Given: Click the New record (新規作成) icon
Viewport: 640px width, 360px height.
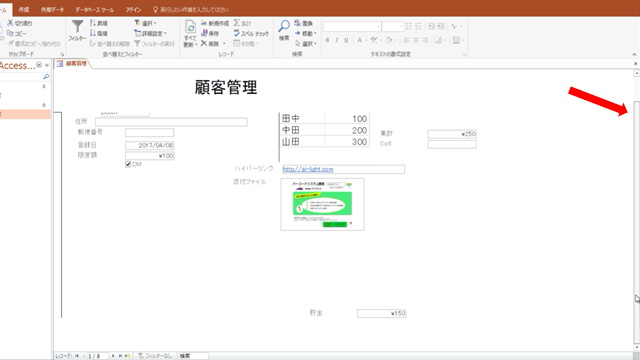Looking at the screenshot, I should pyautogui.click(x=204, y=23).
